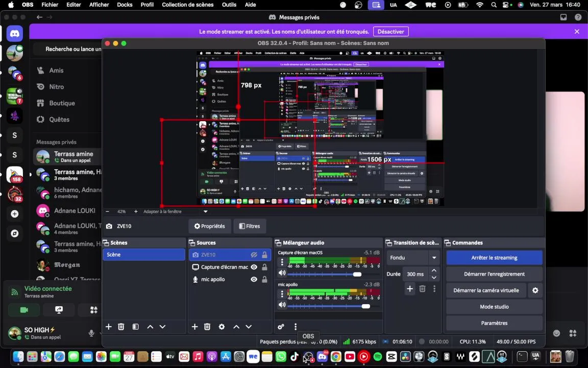Move the source up with the Sources up arrow
The image size is (588, 368).
pyautogui.click(x=236, y=327)
